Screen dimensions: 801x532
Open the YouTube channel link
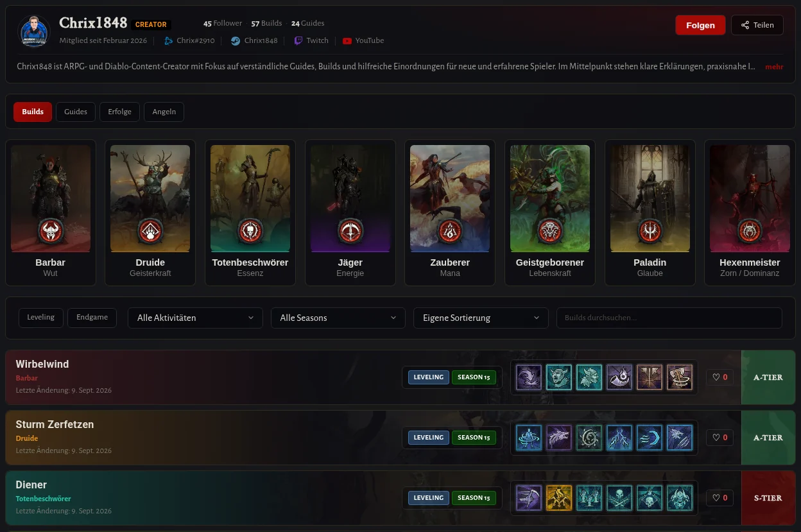tap(363, 40)
